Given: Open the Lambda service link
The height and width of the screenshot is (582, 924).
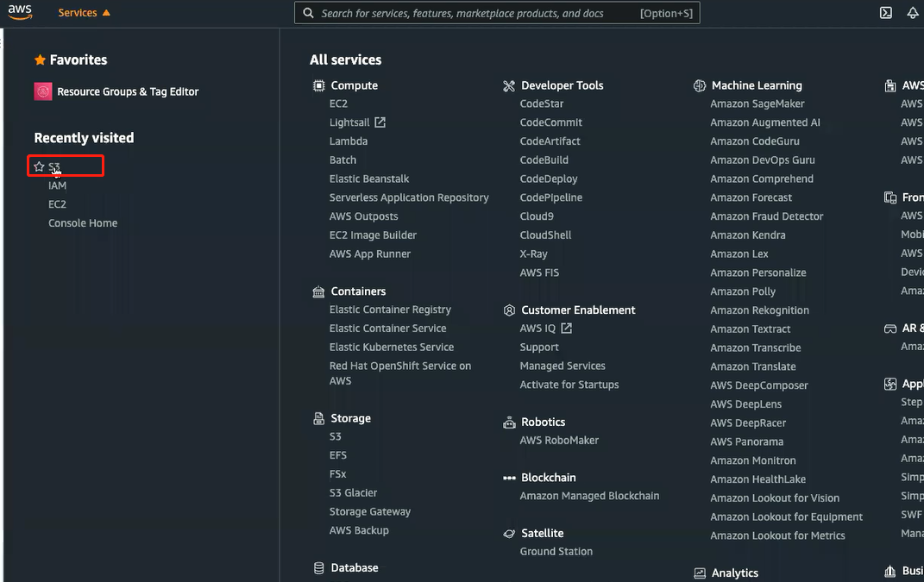Looking at the screenshot, I should (x=349, y=141).
